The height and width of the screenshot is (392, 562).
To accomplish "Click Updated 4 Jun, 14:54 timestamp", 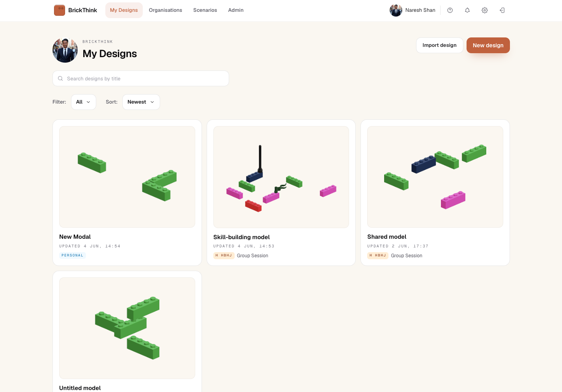I will tap(90, 246).
